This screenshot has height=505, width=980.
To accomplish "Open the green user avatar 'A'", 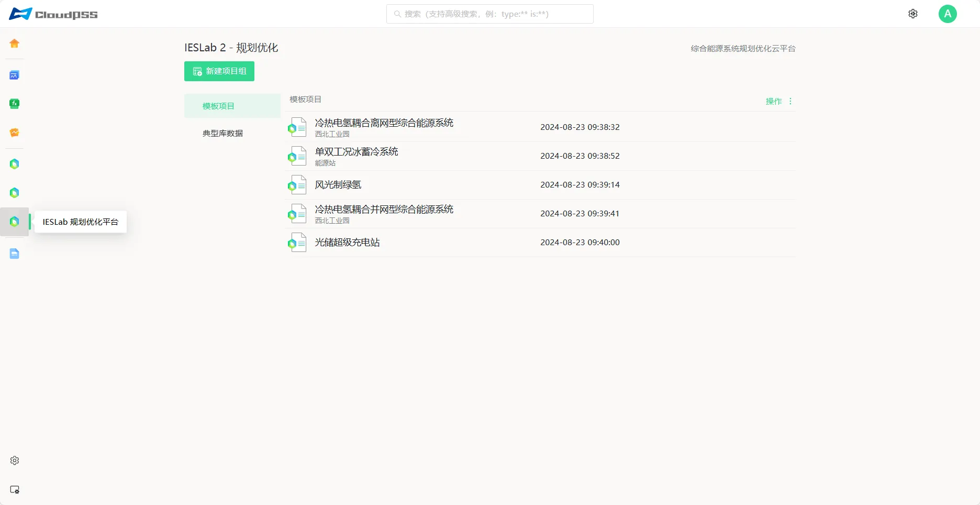I will (x=947, y=14).
